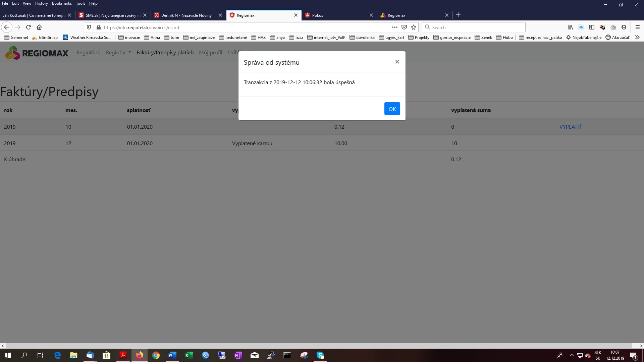Expand dovolenka bookmark folder
Screen dimensions: 644x362
tap(362, 37)
